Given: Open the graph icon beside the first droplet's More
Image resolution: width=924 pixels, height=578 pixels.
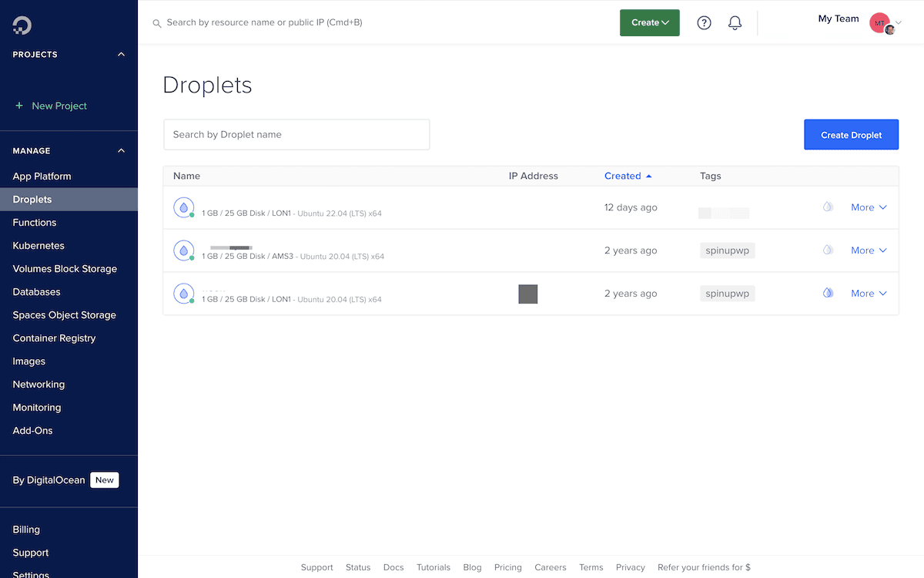Looking at the screenshot, I should click(828, 207).
